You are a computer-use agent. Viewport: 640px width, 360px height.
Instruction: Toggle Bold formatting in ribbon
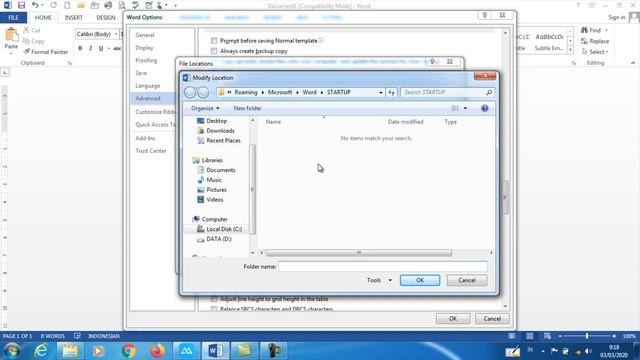coord(80,48)
